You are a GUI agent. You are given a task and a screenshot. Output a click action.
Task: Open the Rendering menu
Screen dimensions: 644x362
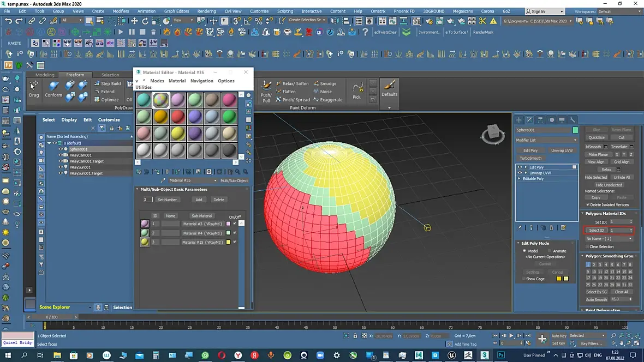click(206, 11)
